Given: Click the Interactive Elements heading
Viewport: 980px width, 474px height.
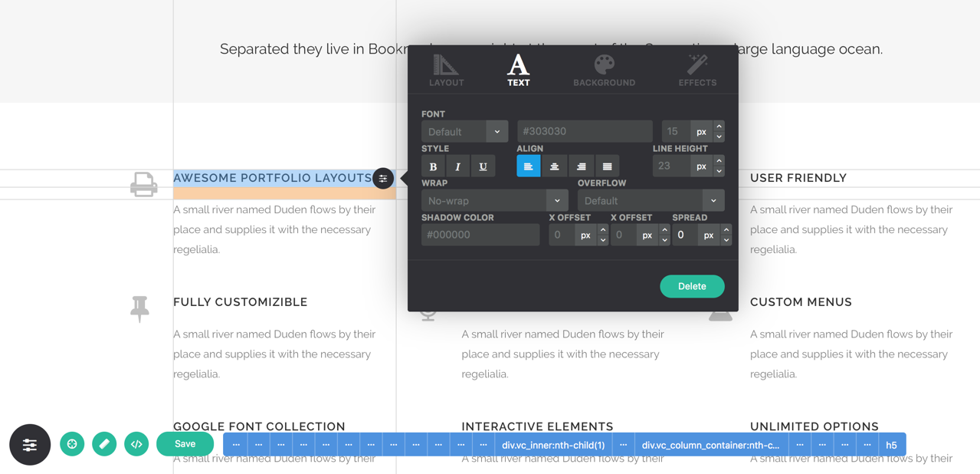Looking at the screenshot, I should 537,426.
